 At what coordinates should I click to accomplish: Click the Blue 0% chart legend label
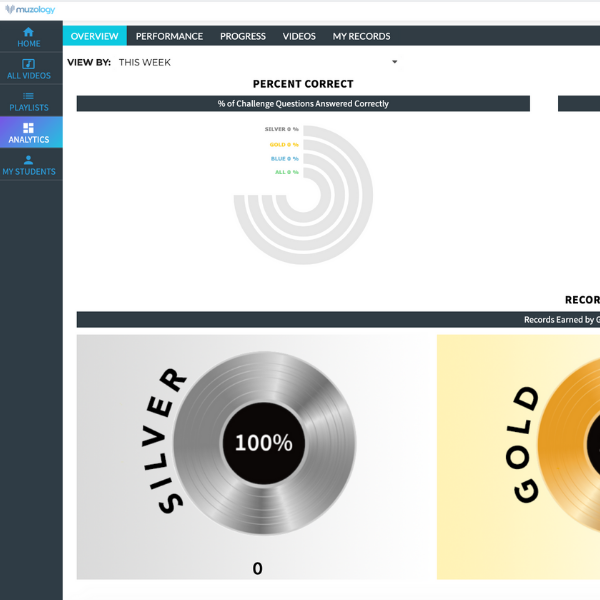pos(284,158)
